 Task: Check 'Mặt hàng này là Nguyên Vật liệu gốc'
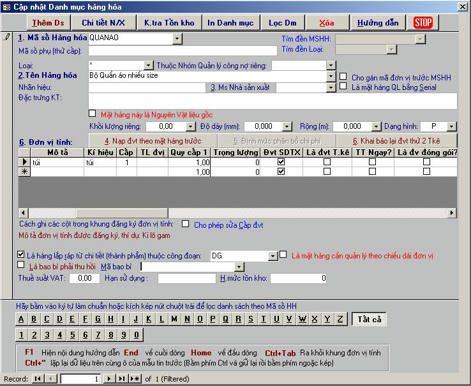[x=92, y=114]
